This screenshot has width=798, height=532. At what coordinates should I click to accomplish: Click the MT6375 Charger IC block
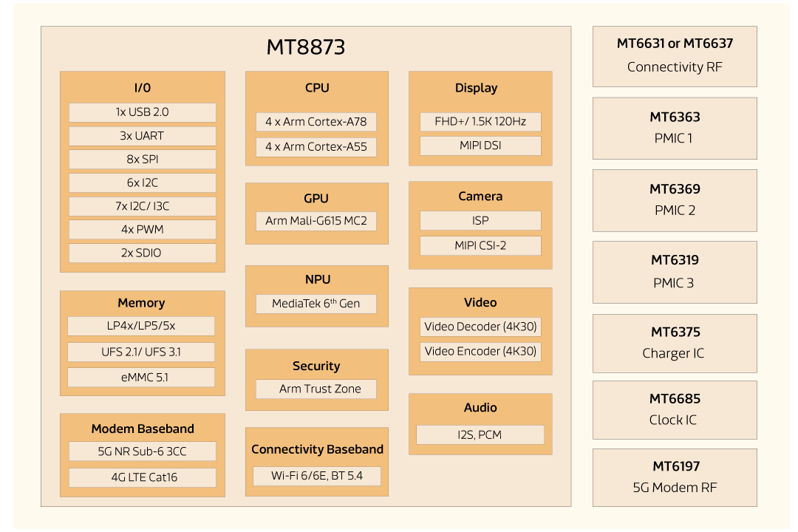[675, 343]
